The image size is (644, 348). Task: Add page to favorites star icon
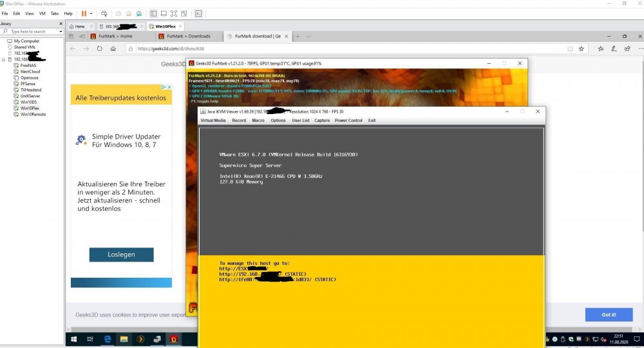pyautogui.click(x=581, y=48)
